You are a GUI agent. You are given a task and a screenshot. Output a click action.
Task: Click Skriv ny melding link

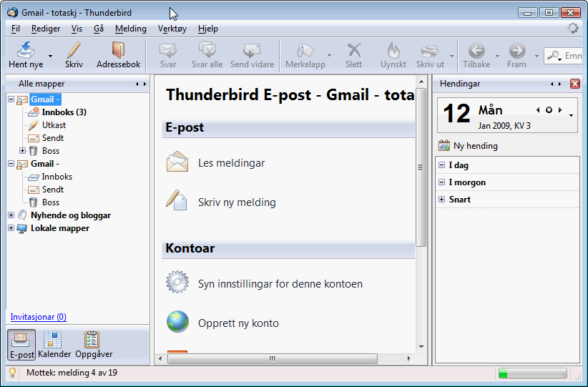(x=237, y=202)
